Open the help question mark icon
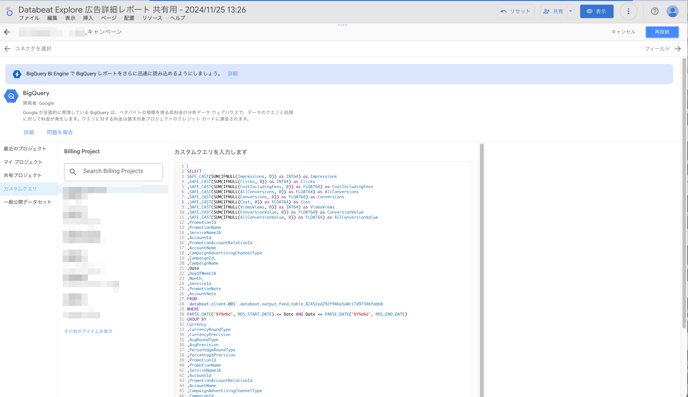688x397 pixels. tap(655, 11)
